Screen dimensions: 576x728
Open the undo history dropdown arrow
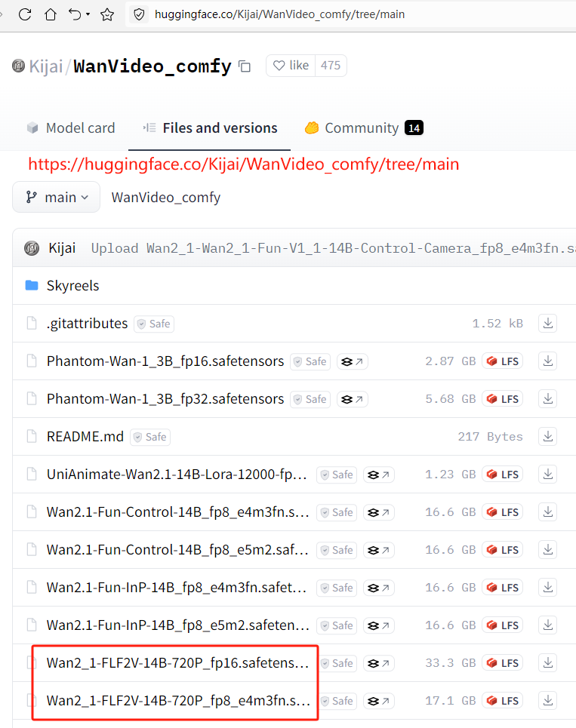pyautogui.click(x=88, y=14)
